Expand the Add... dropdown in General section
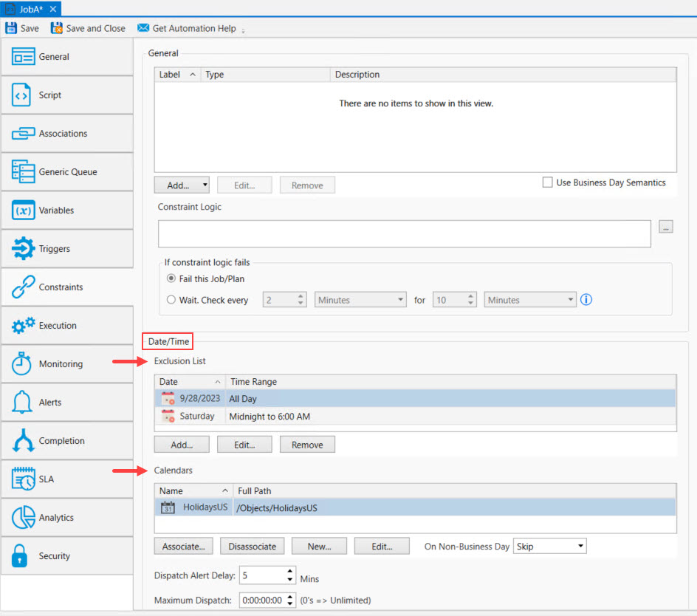The height and width of the screenshot is (616, 697). (205, 185)
